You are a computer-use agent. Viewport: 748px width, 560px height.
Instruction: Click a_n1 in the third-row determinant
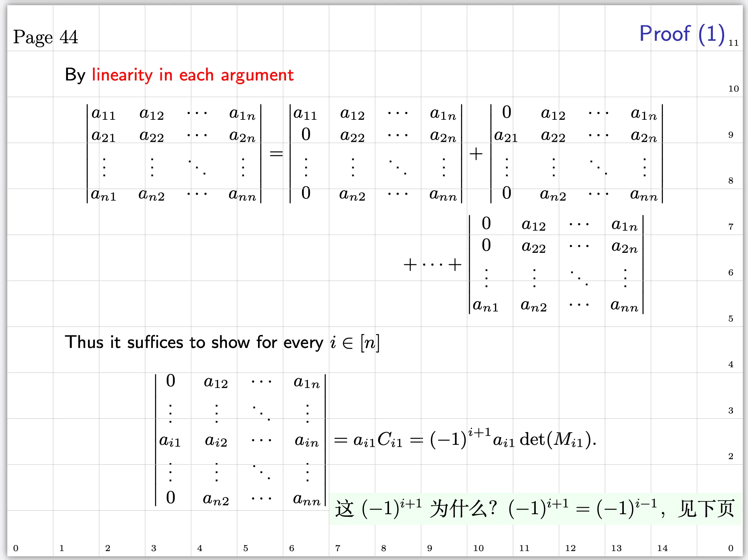[485, 306]
